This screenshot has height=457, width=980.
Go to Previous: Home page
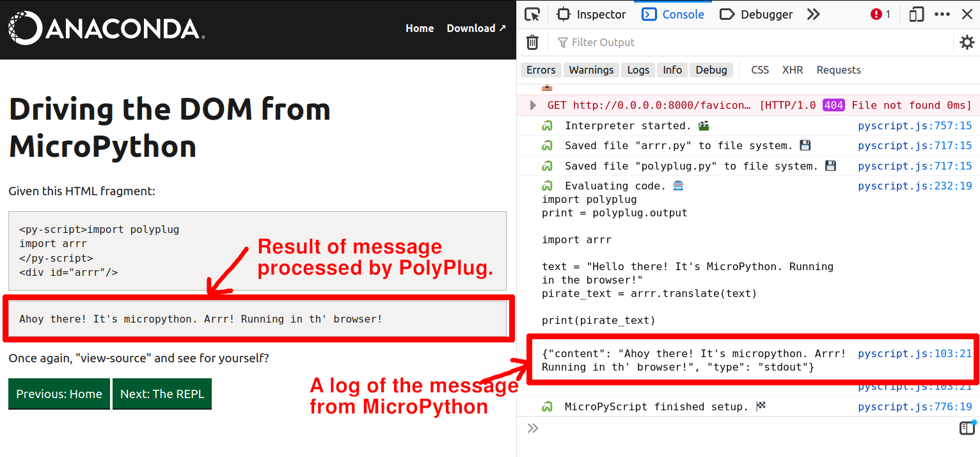[59, 394]
